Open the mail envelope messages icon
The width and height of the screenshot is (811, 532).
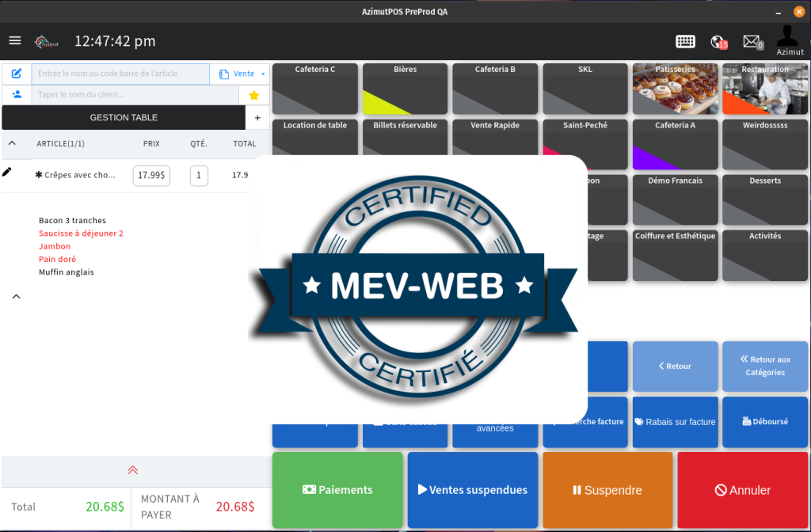pyautogui.click(x=751, y=42)
